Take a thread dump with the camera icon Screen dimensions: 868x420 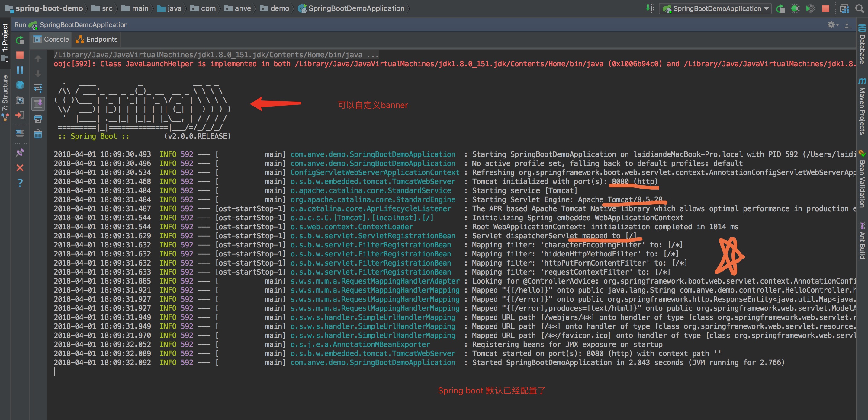[20, 100]
